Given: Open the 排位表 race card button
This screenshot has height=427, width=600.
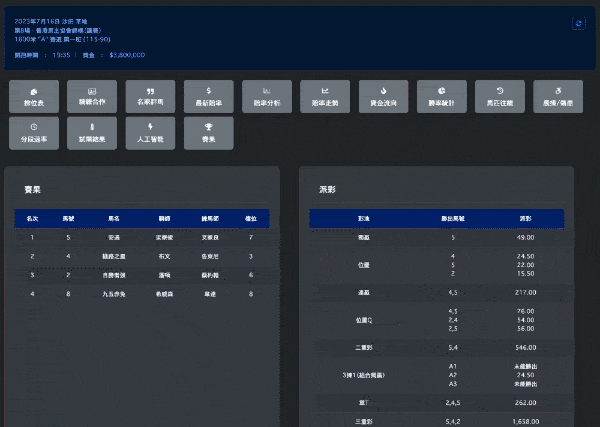Looking at the screenshot, I should point(34,96).
